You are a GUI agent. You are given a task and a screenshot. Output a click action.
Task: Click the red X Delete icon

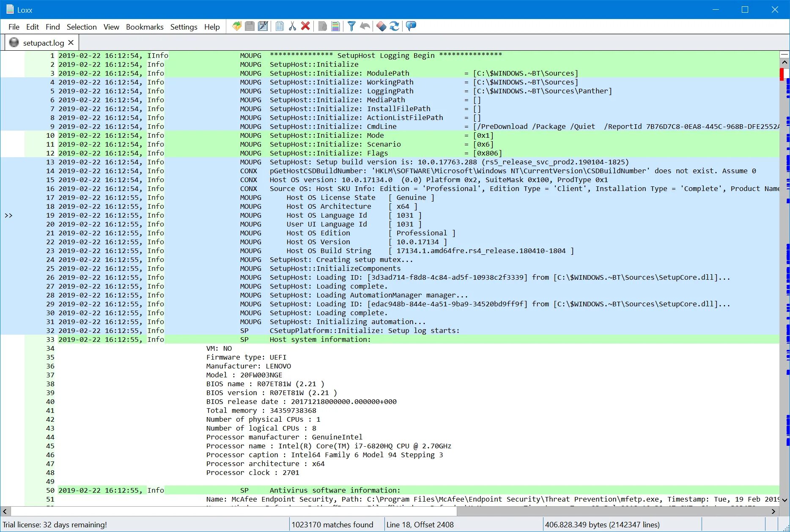point(305,26)
